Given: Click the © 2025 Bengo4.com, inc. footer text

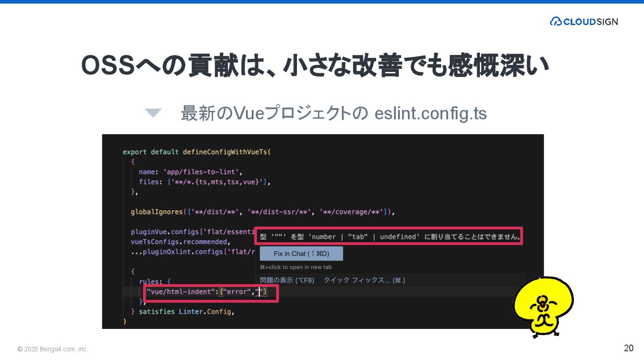Looking at the screenshot, I should (x=53, y=349).
